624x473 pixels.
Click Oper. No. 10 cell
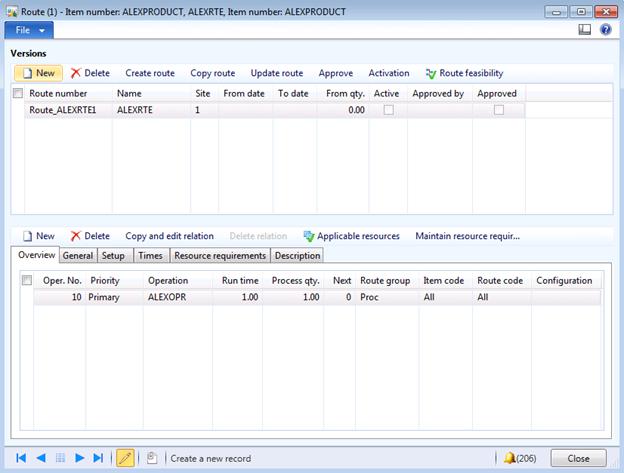(60, 297)
